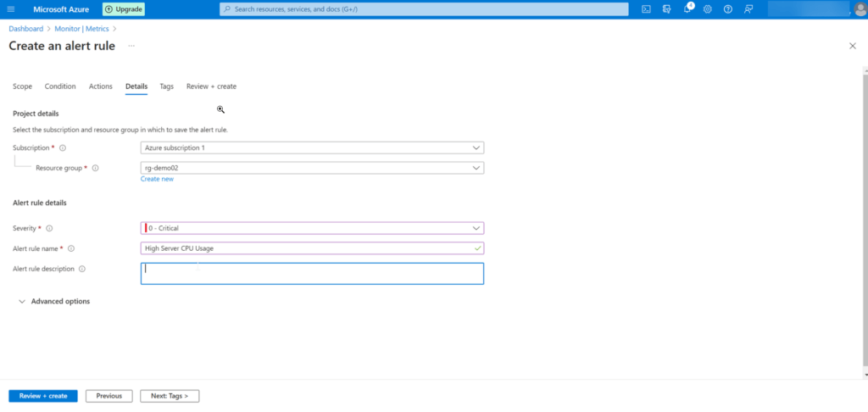Click the scrollbar's down arrow
The width and height of the screenshot is (868, 412).
coord(865,375)
